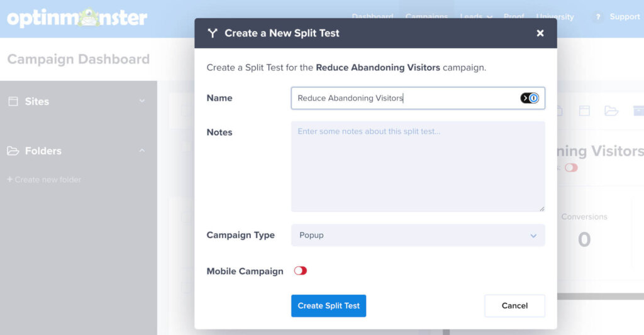Expand the Sites section chevron
The image size is (644, 335).
pos(142,101)
